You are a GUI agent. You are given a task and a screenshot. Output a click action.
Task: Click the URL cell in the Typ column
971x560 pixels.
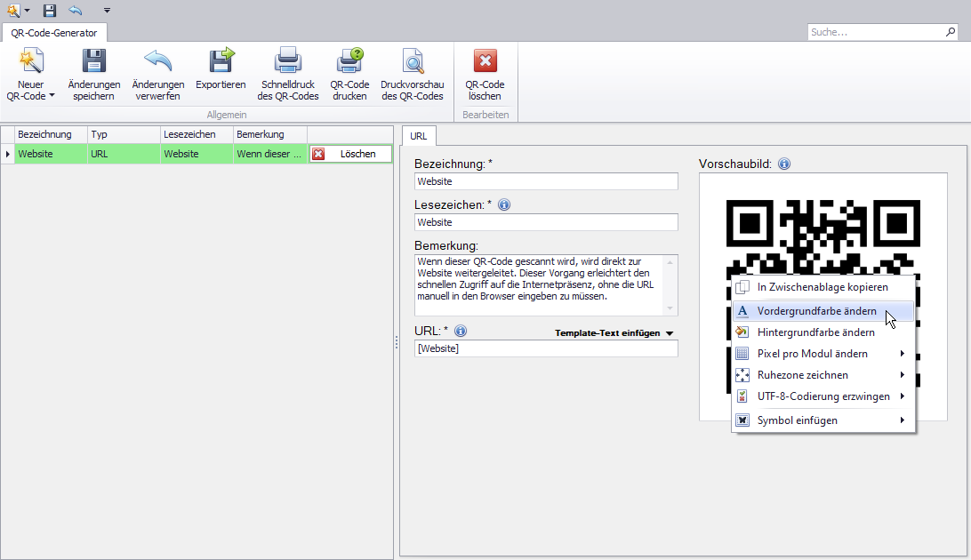(x=124, y=154)
